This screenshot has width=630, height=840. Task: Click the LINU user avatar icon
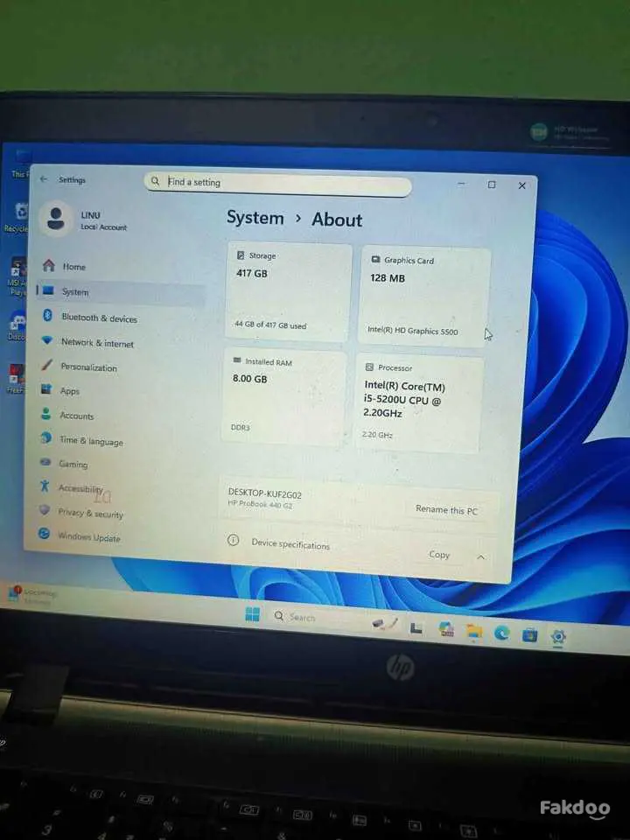56,219
